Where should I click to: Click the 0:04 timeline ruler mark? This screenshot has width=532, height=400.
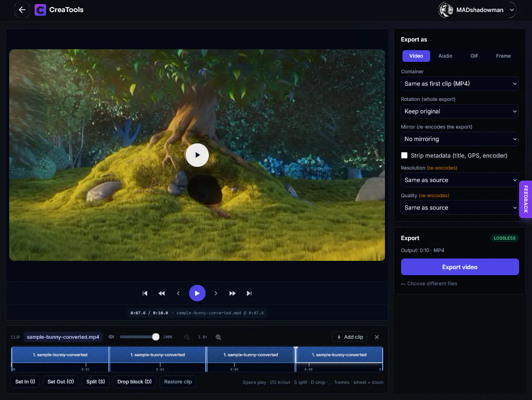pyautogui.click(x=160, y=369)
